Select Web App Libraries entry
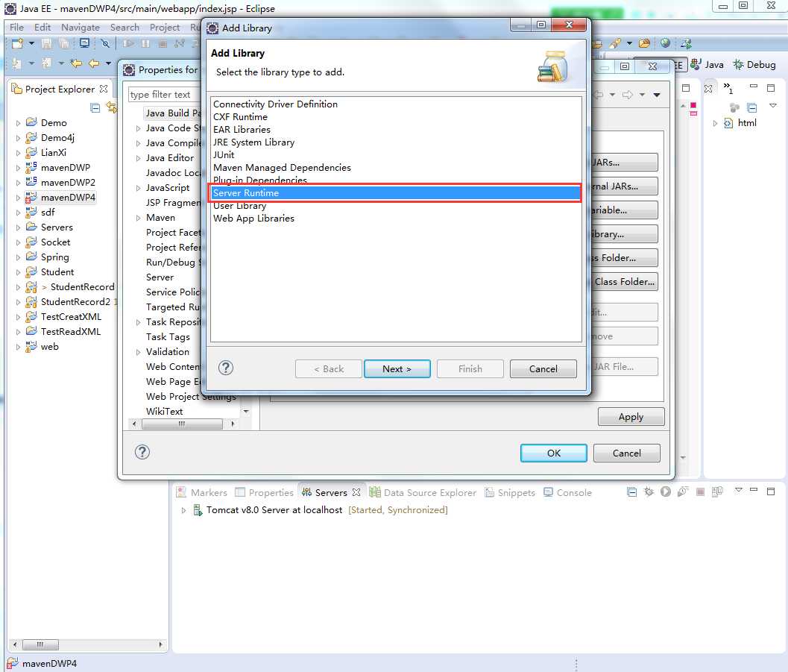Viewport: 788px width, 672px height. point(253,218)
